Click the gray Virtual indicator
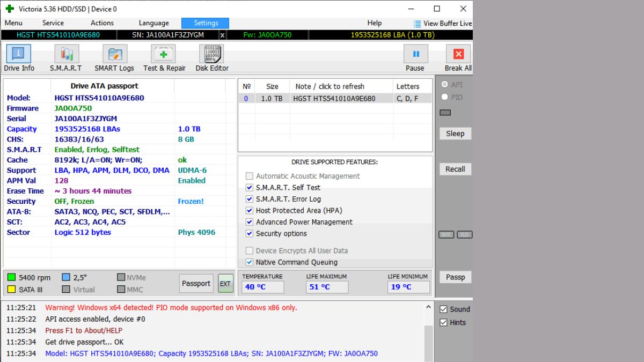The image size is (644, 362). [66, 290]
